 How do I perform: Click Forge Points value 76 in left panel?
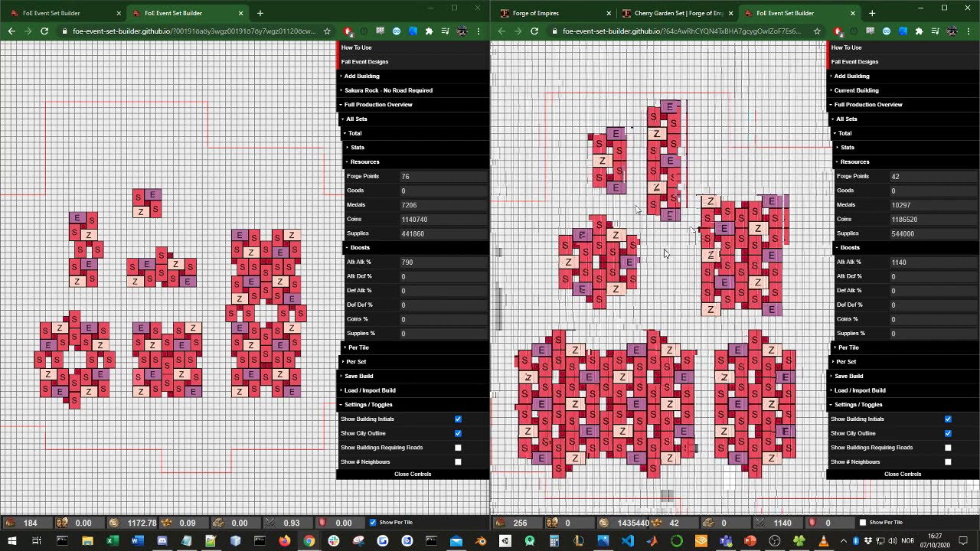[444, 176]
